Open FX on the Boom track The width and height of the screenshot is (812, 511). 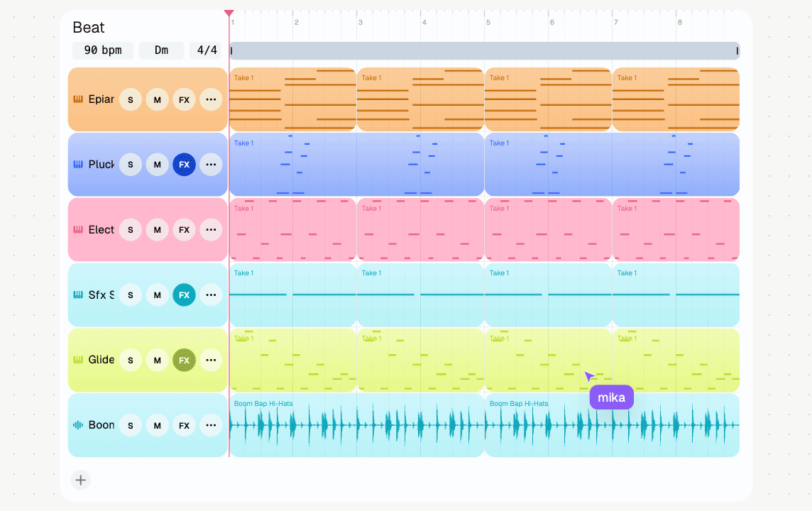[x=185, y=426]
